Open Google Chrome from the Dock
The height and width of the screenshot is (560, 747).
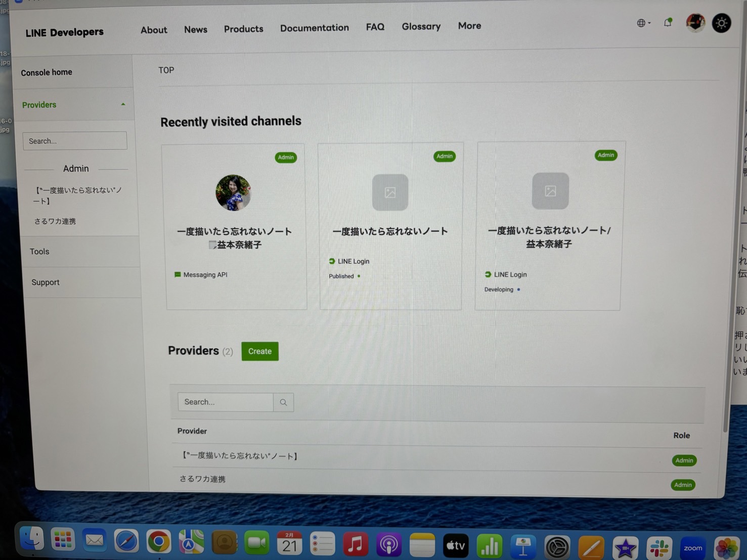159,542
